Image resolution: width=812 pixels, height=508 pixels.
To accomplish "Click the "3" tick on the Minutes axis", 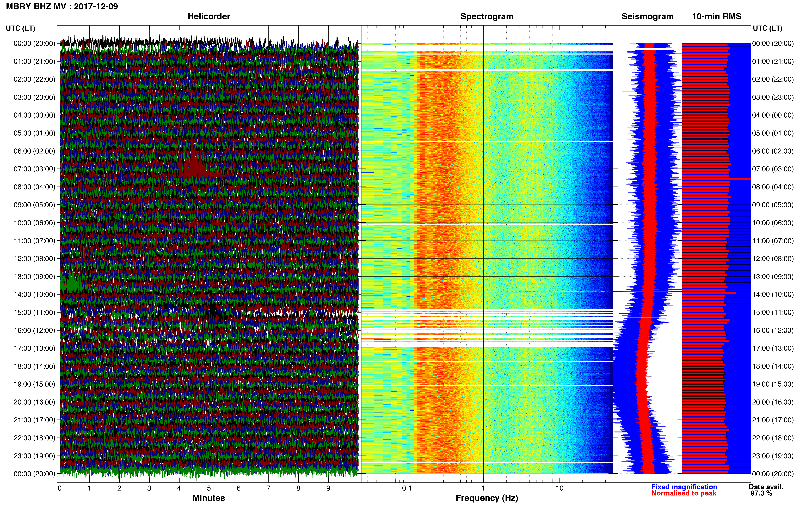I will coord(149,488).
